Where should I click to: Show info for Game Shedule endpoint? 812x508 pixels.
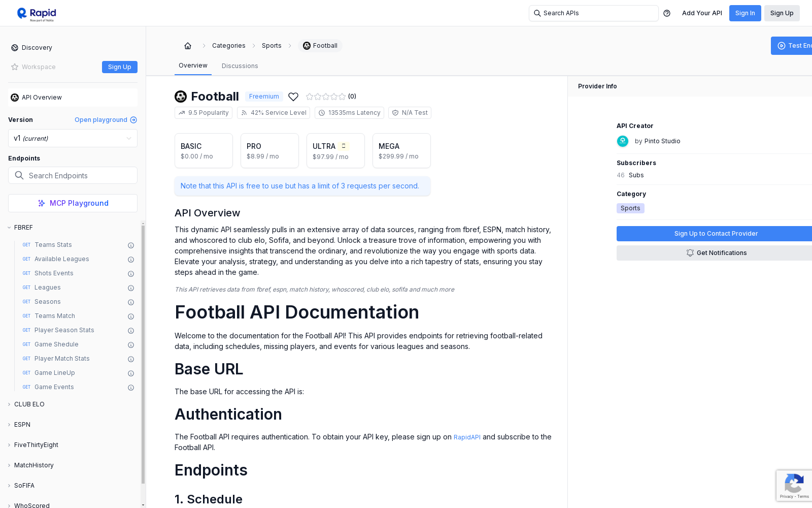[131, 345]
